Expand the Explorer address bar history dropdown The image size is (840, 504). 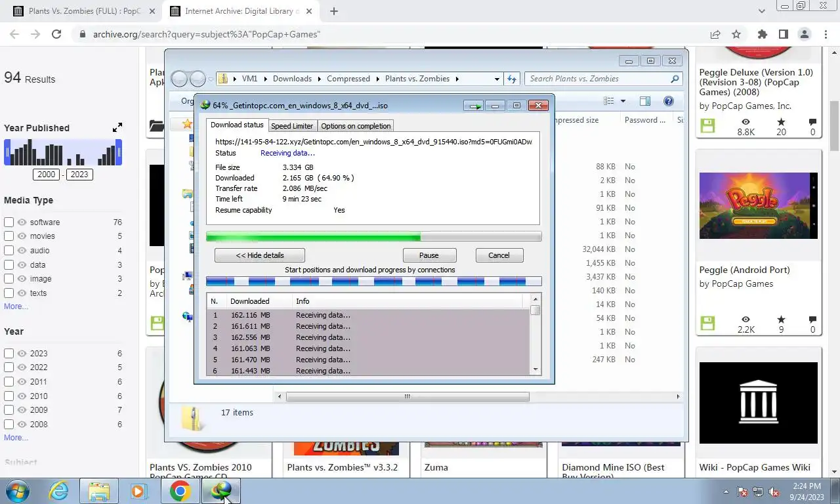pos(497,79)
